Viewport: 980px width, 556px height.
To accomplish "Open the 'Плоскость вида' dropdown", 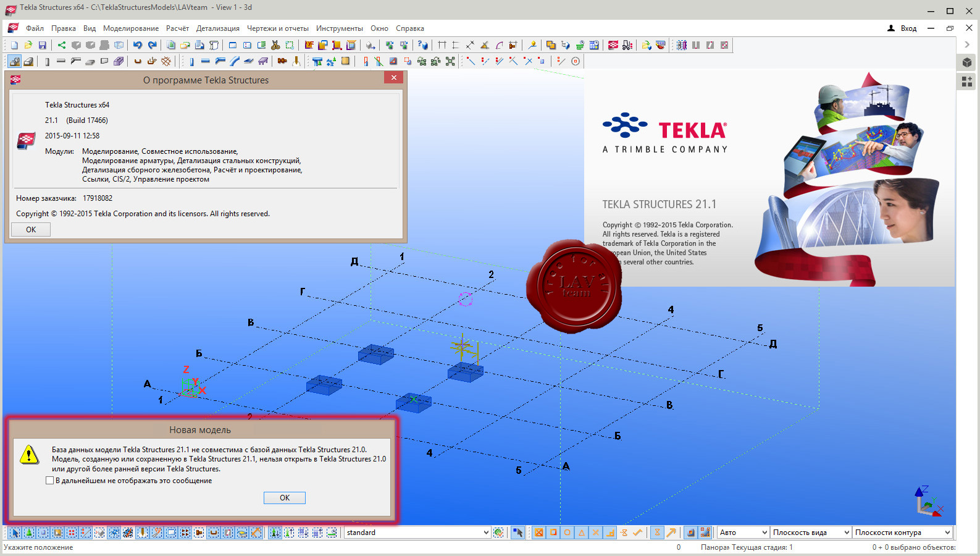I will pyautogui.click(x=811, y=533).
